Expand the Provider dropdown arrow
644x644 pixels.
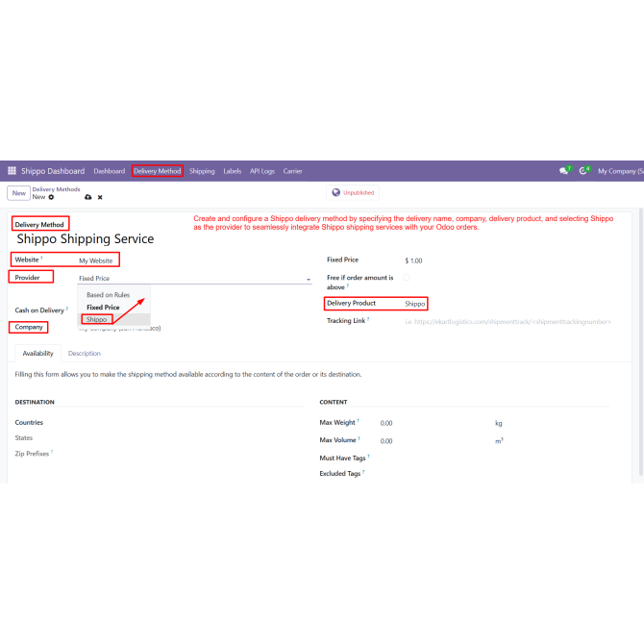pyautogui.click(x=309, y=280)
